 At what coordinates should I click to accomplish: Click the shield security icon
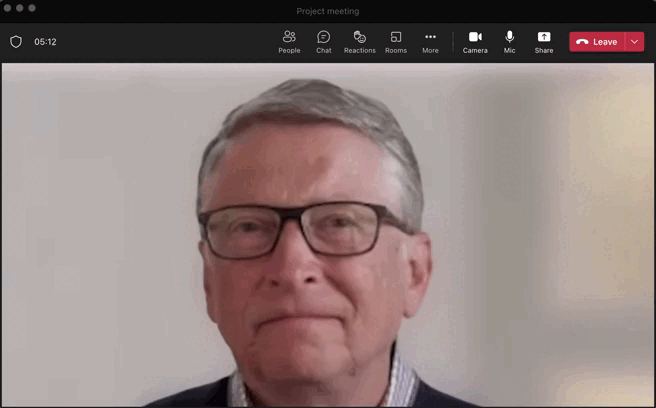(16, 42)
